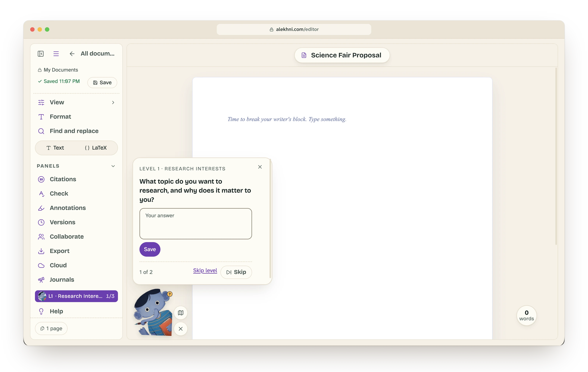The height and width of the screenshot is (372, 588).
Task: Open Find and replace
Action: pyautogui.click(x=76, y=131)
